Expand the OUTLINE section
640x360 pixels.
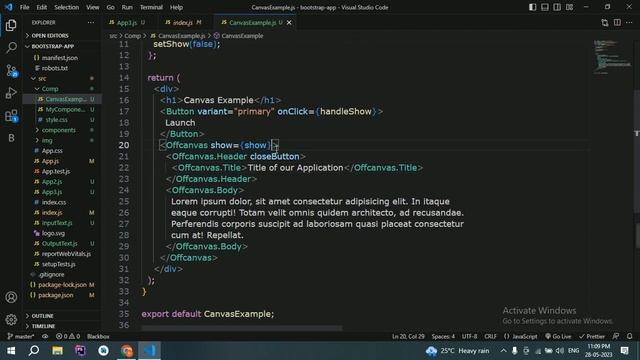(x=42, y=316)
